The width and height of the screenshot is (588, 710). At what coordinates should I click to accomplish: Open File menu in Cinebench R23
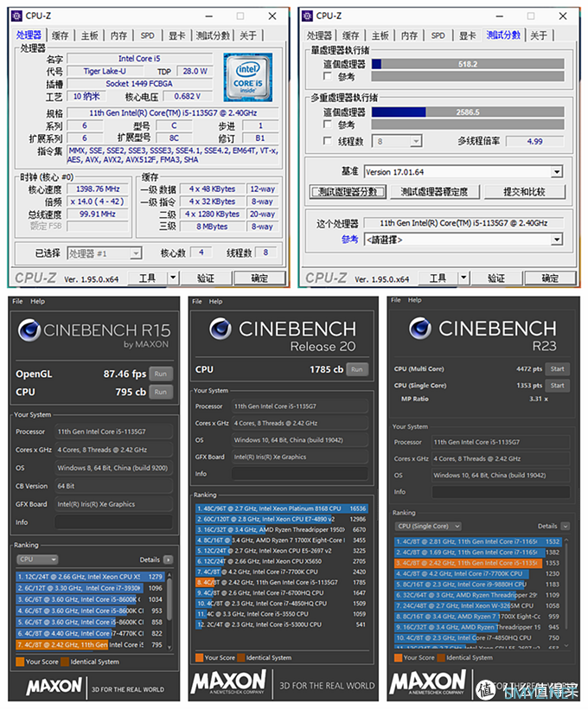pos(396,300)
